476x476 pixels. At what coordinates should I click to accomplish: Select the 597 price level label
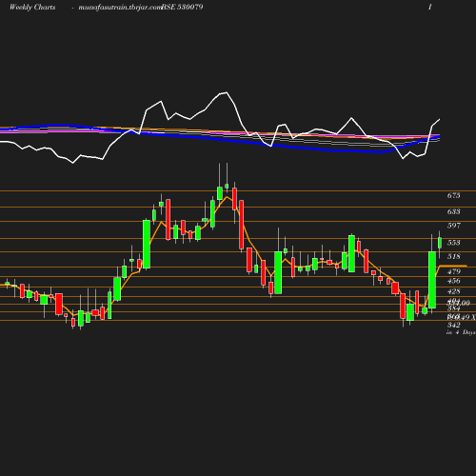pyautogui.click(x=453, y=226)
